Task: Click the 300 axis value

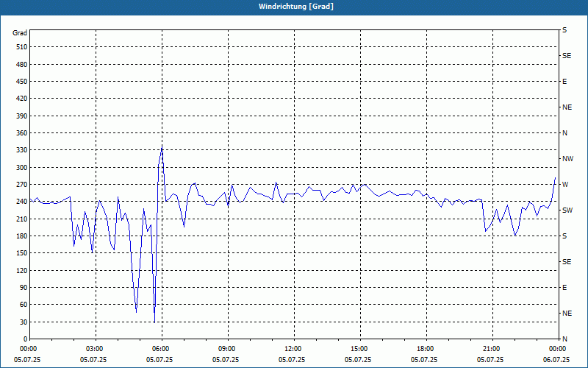Action: 22,168
